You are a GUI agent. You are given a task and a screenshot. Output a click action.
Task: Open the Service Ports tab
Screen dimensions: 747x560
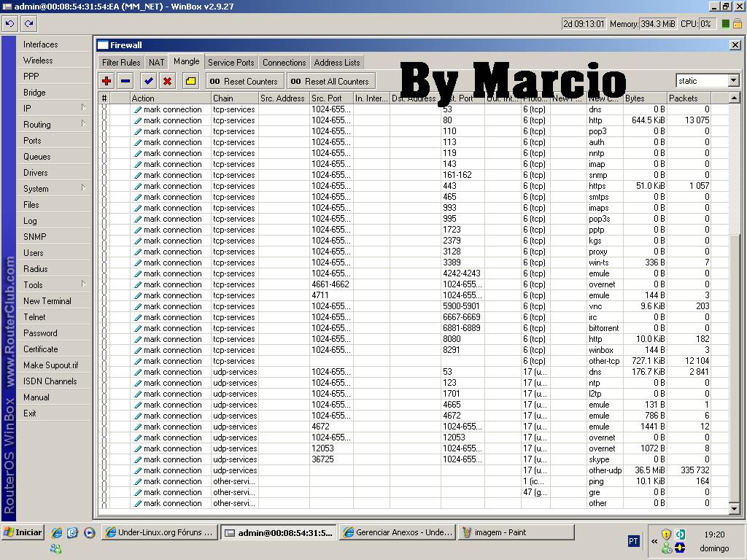coord(231,63)
